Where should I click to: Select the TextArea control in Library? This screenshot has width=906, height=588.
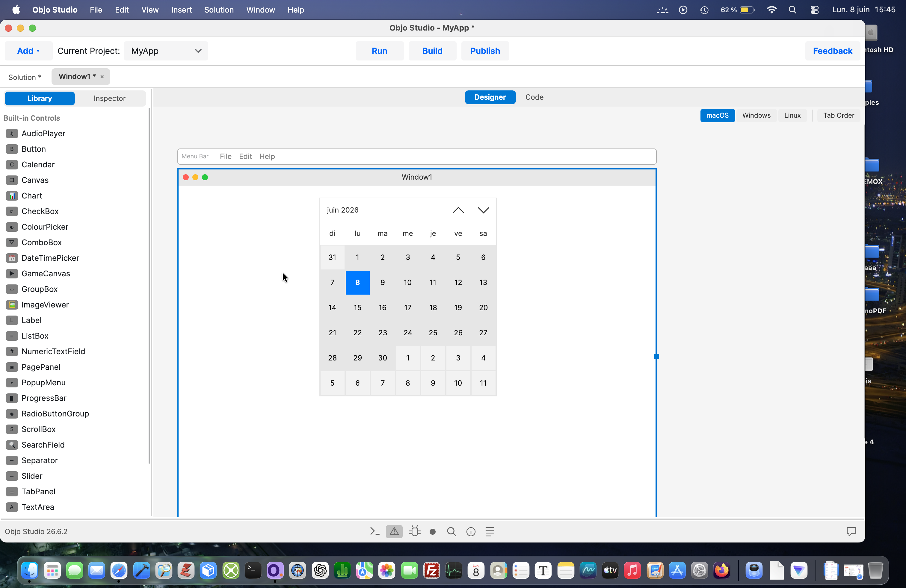coord(38,507)
